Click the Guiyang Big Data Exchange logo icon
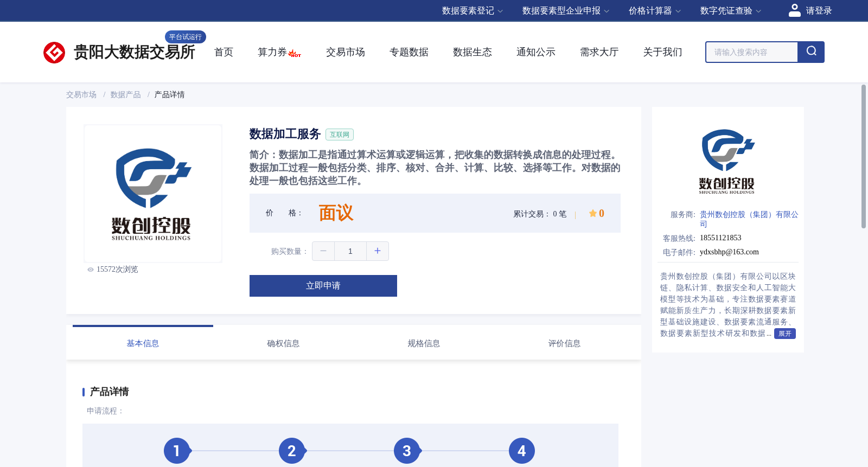Image resolution: width=868 pixels, height=467 pixels. [54, 53]
